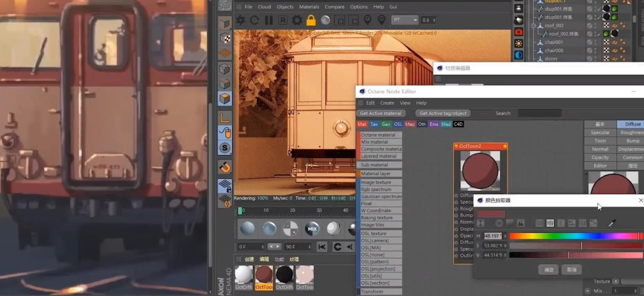Toggle the Ems node filter
Screen dimensions: 644x296
point(434,124)
